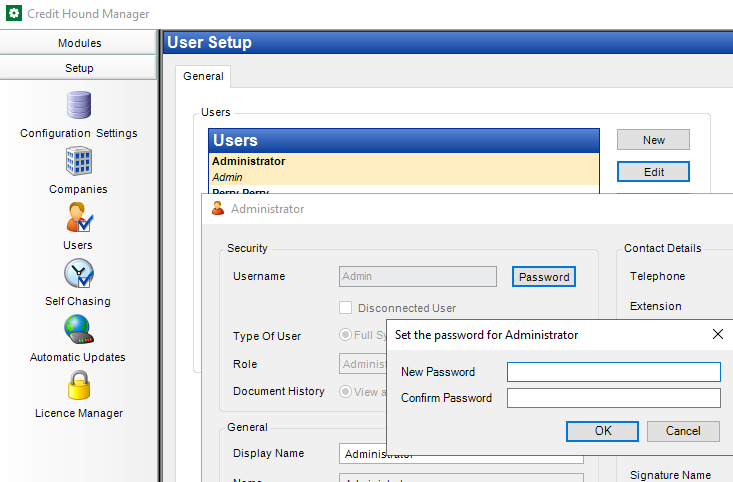Focus the Confirm Password field

[x=614, y=398]
